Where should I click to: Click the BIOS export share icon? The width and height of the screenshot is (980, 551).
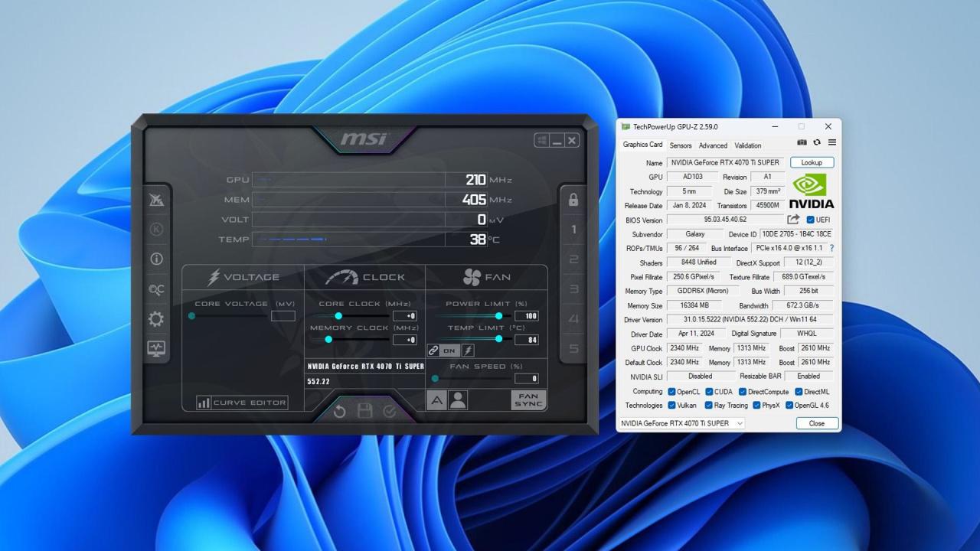(x=793, y=220)
